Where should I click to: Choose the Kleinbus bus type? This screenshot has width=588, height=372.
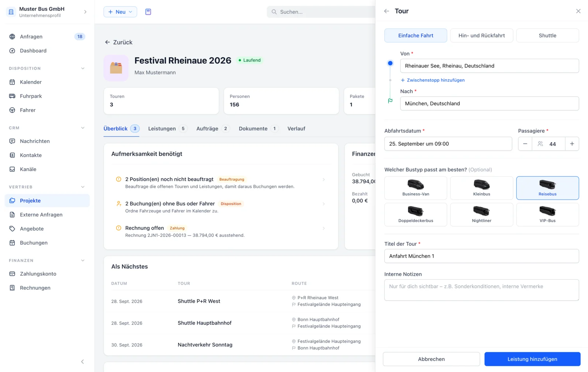pyautogui.click(x=481, y=188)
